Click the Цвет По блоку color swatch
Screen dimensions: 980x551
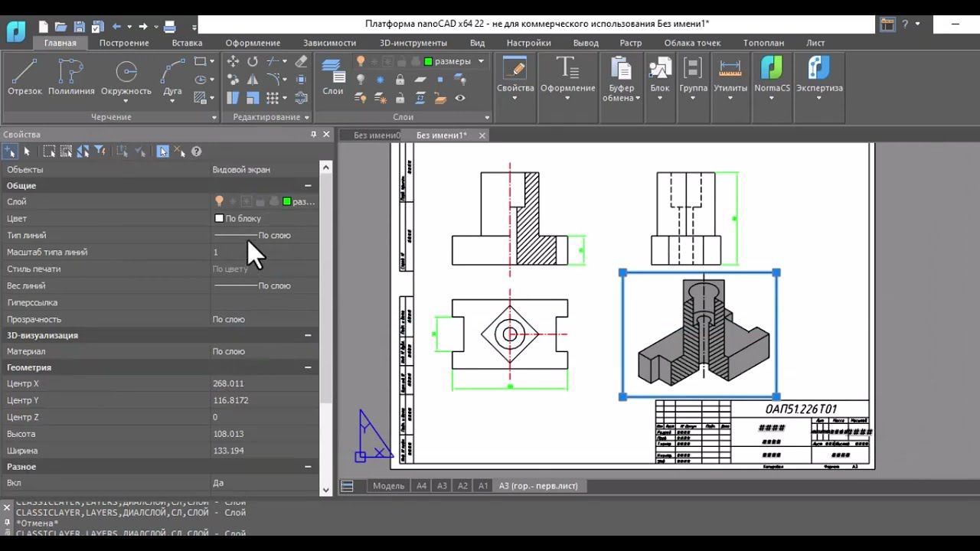click(220, 219)
